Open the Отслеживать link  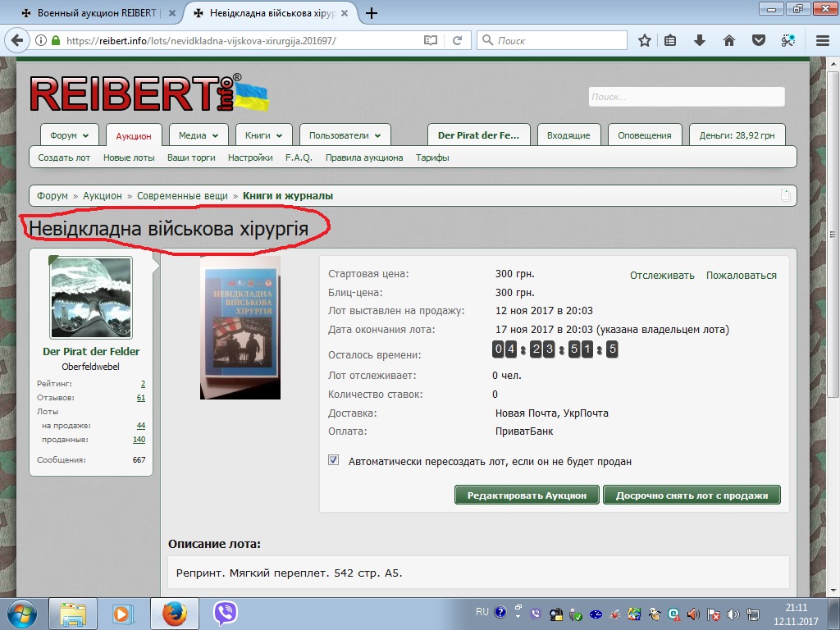tap(662, 275)
